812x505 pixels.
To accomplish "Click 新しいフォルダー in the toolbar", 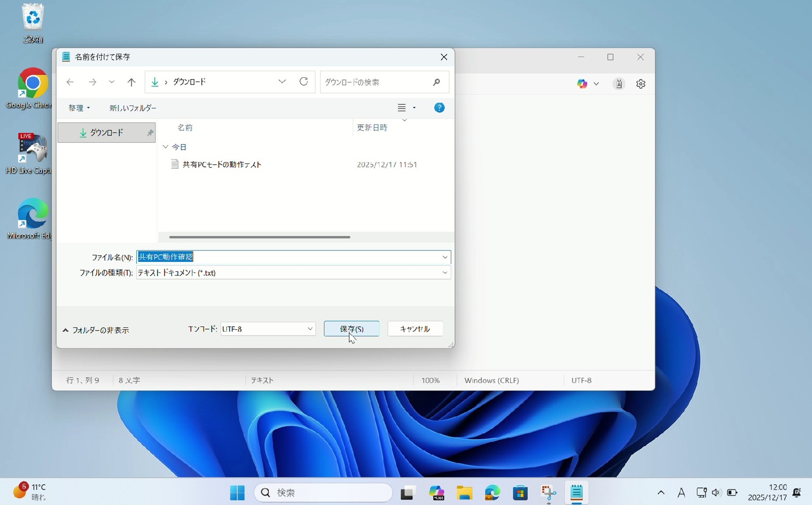I will point(133,108).
